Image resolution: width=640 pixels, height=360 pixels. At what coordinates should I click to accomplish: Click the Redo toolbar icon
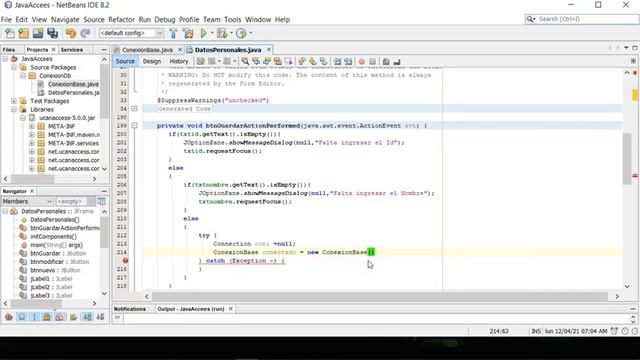tap(85, 33)
